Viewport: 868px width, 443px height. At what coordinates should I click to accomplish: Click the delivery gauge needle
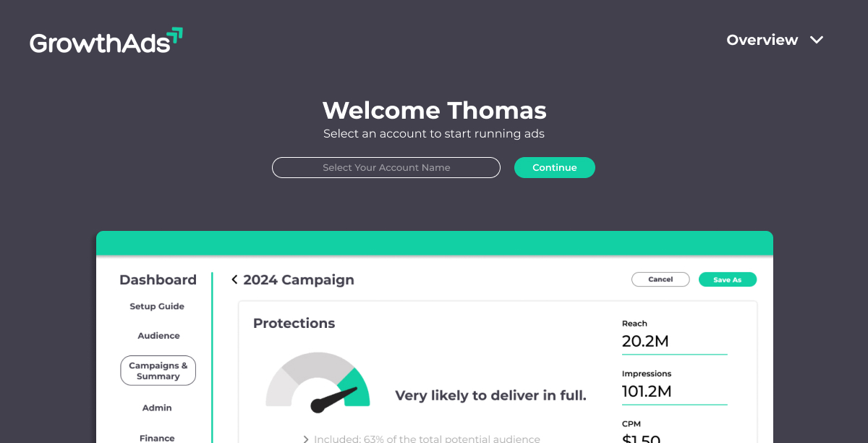(x=334, y=400)
